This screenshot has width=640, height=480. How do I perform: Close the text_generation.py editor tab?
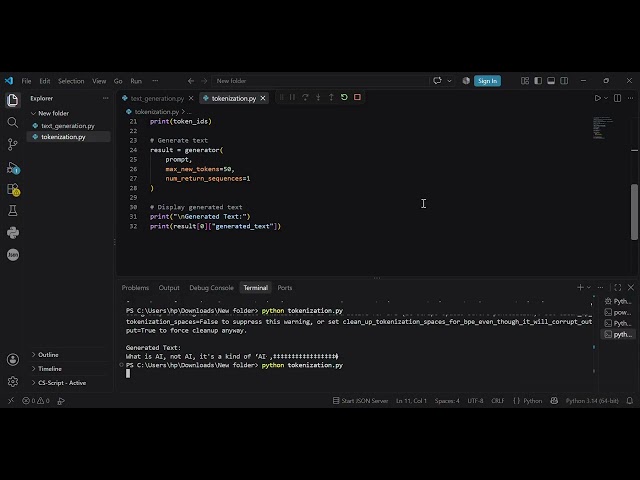[191, 98]
